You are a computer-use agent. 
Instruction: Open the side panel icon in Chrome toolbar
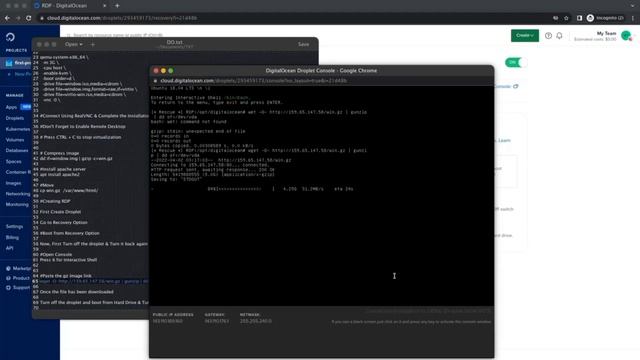click(579, 18)
